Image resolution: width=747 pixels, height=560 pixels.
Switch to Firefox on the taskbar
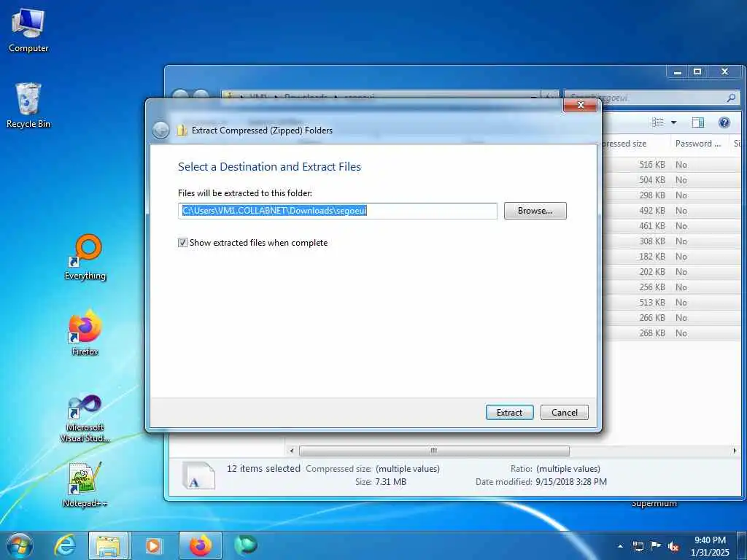point(201,545)
